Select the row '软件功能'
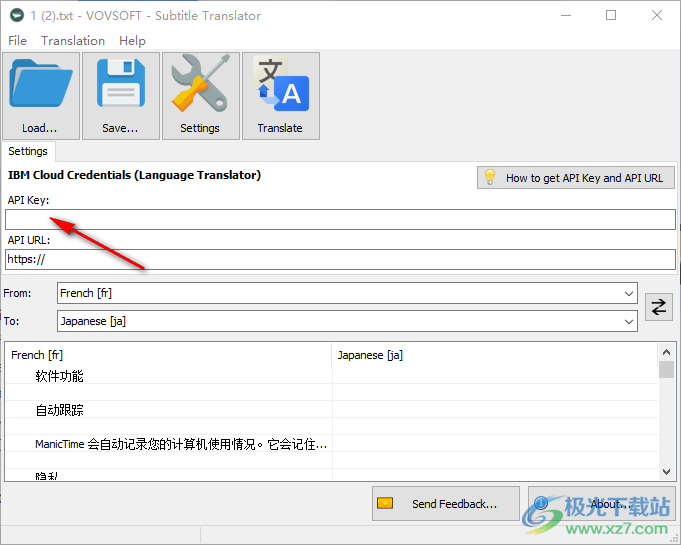This screenshot has width=681, height=545. tap(332, 376)
